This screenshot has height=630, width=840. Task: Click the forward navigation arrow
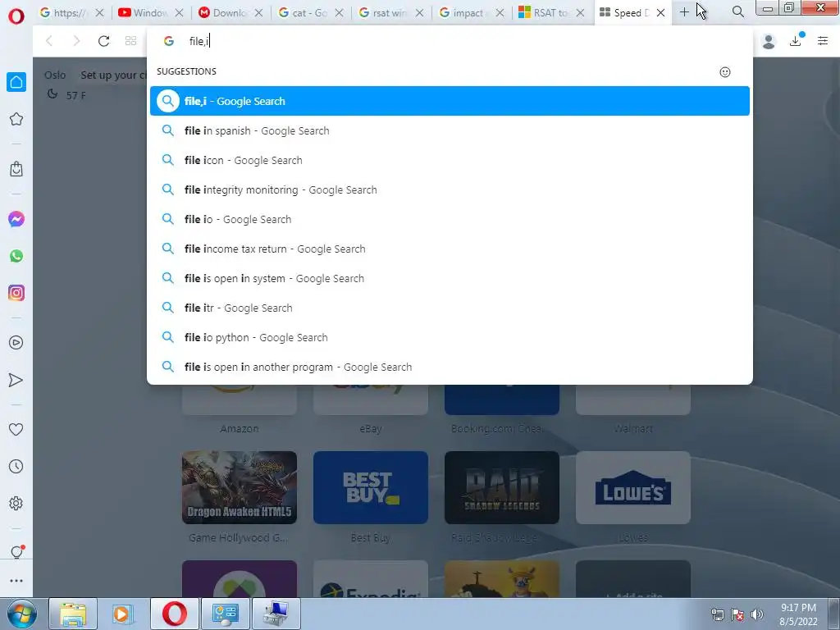coord(76,41)
